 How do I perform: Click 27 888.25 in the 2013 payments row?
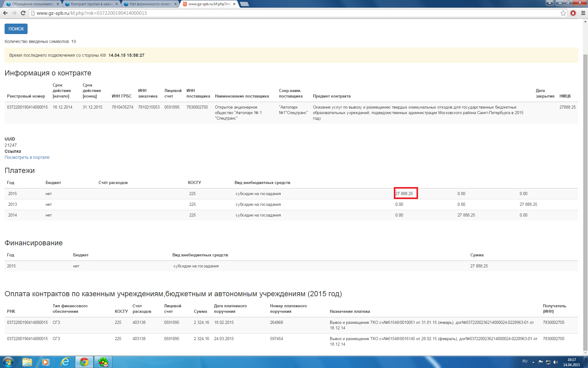point(528,204)
